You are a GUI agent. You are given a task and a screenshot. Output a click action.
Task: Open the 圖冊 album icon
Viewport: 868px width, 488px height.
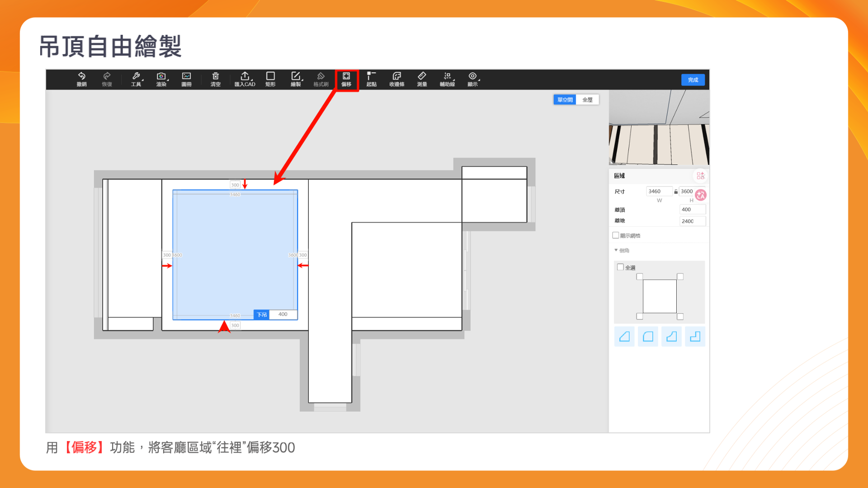(x=186, y=79)
